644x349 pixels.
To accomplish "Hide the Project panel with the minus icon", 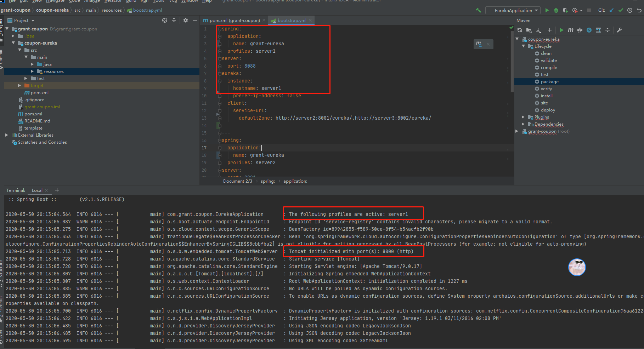I will (195, 20).
